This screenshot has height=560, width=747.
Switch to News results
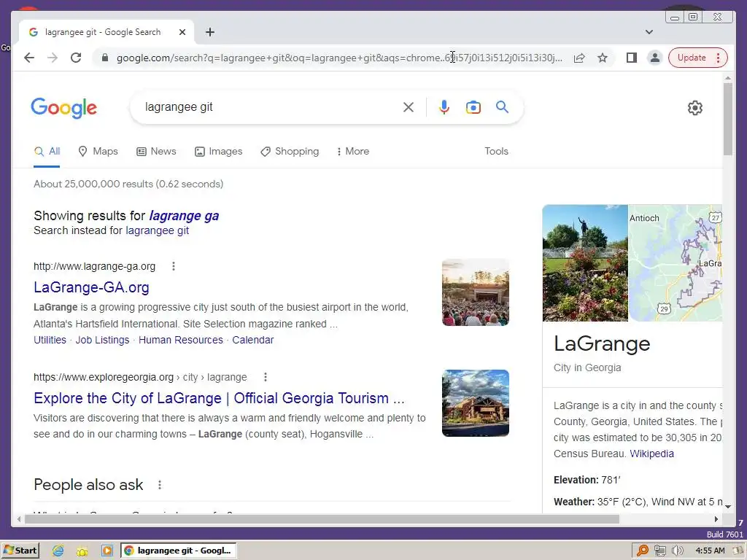pyautogui.click(x=156, y=152)
